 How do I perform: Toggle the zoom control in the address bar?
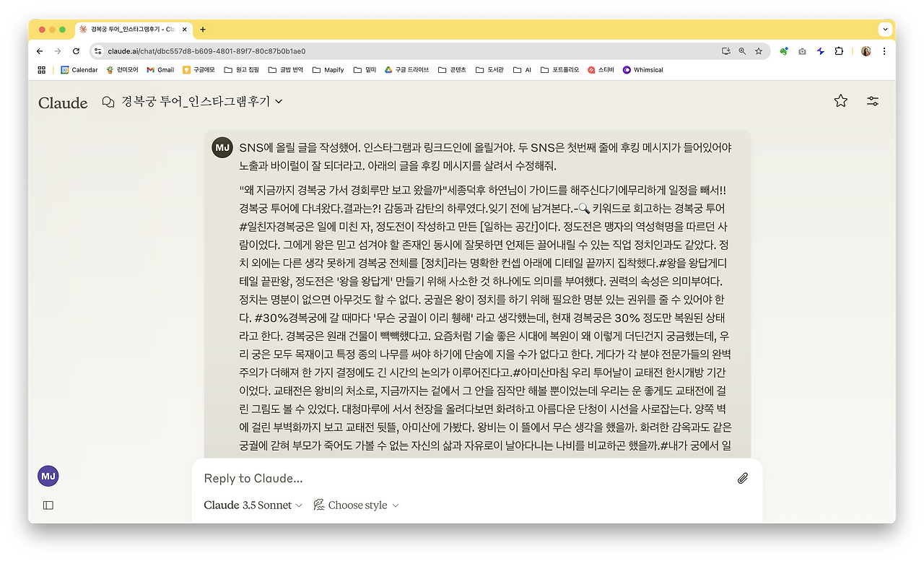pyautogui.click(x=742, y=51)
